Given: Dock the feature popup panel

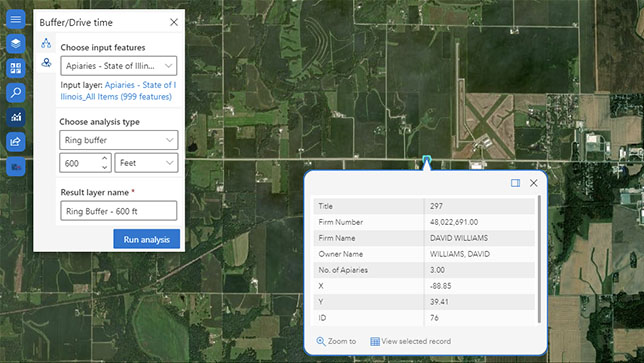Looking at the screenshot, I should click(515, 183).
